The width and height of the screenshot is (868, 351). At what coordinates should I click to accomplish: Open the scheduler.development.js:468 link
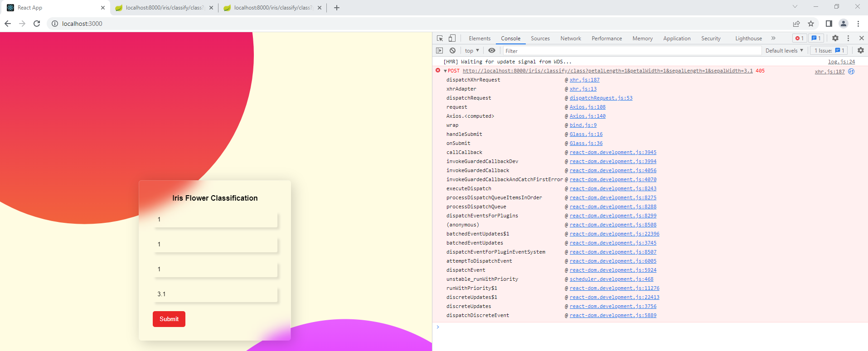[x=611, y=279]
